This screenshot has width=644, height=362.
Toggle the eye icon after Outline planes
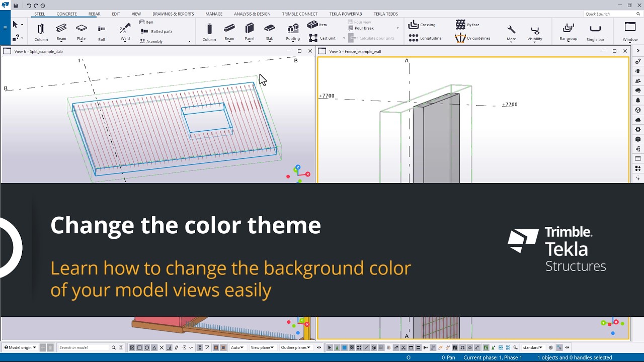tap(319, 347)
